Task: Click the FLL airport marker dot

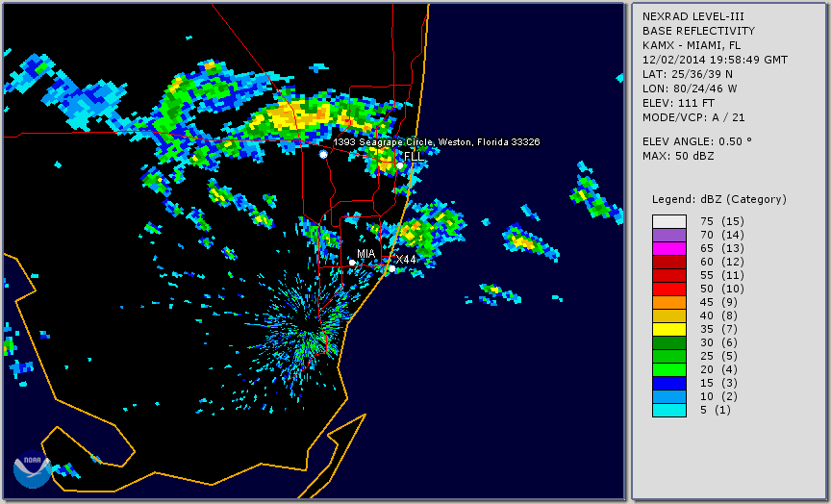Action: pyautogui.click(x=399, y=165)
